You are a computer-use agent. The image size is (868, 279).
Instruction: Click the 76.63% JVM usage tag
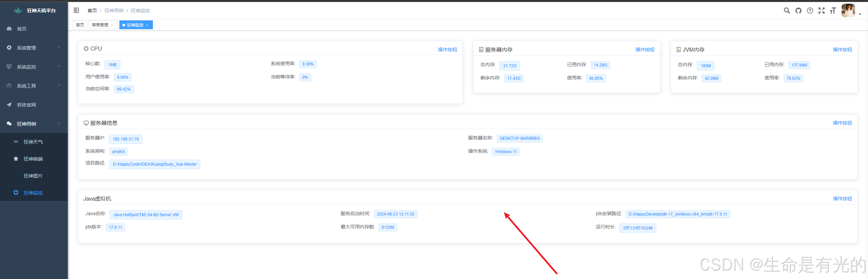(x=793, y=78)
